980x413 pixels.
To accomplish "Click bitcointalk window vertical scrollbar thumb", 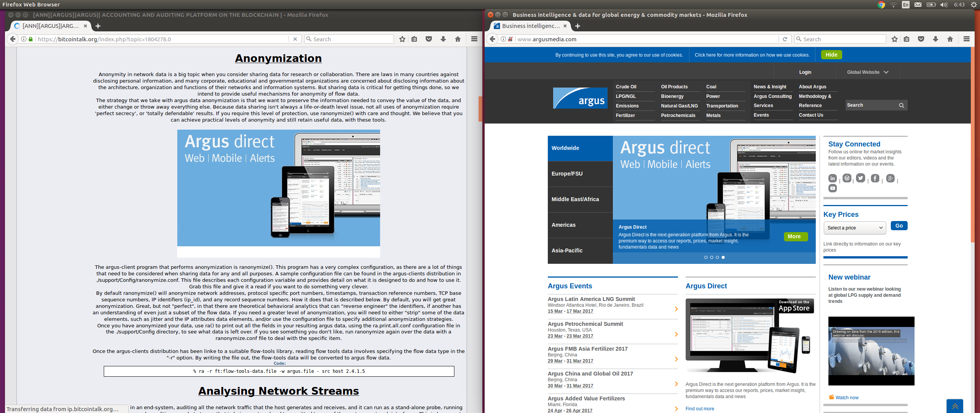I will tap(480, 109).
